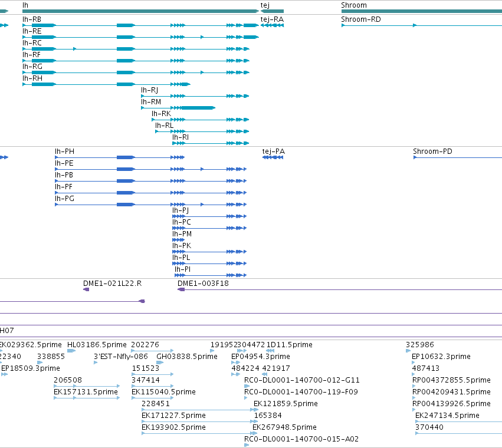Screen dimensions: 502x448
Task: Select the Ih-PI protein label
Action: tap(182, 269)
